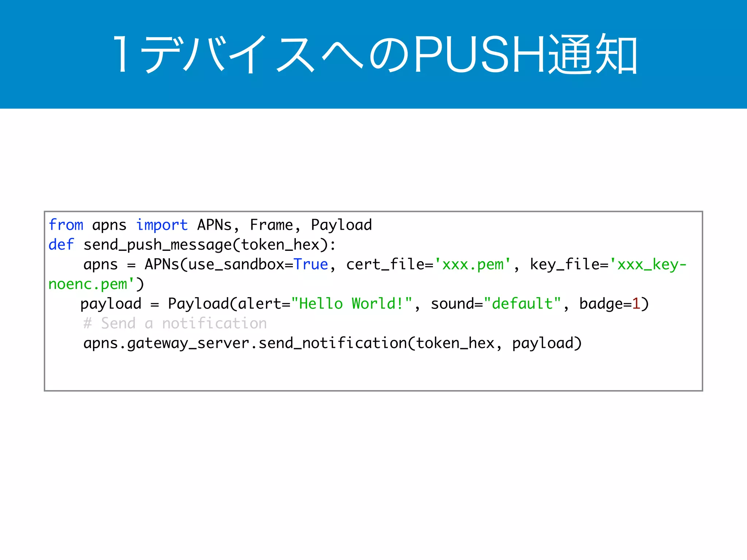747x560 pixels.
Task: Click the 'from apns import APNs, Frame, Payload' line
Action: tap(210, 225)
